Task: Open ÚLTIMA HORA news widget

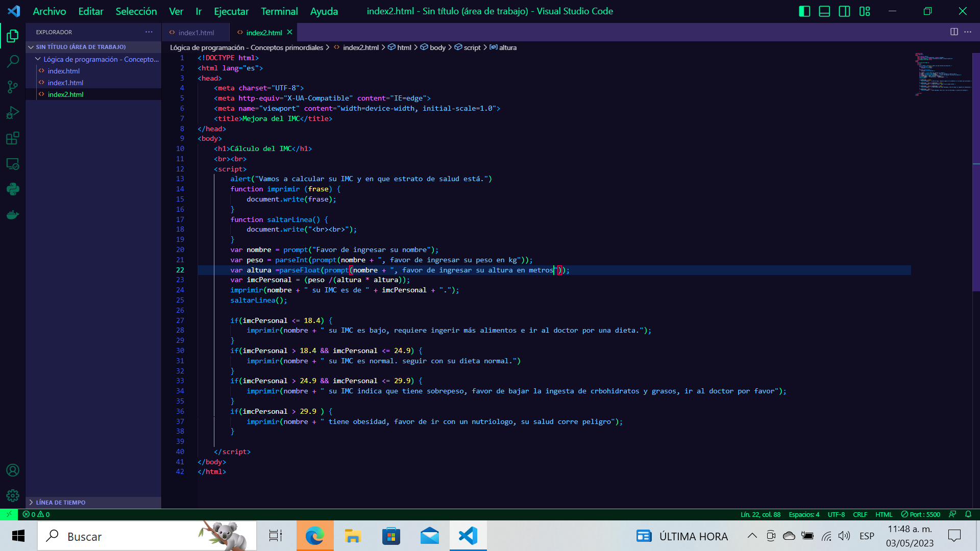Action: (682, 536)
